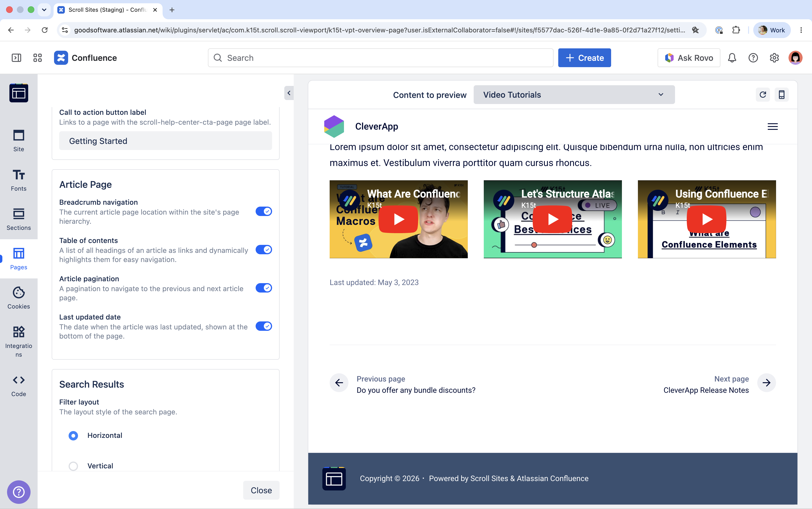Open Code settings tab

click(19, 386)
